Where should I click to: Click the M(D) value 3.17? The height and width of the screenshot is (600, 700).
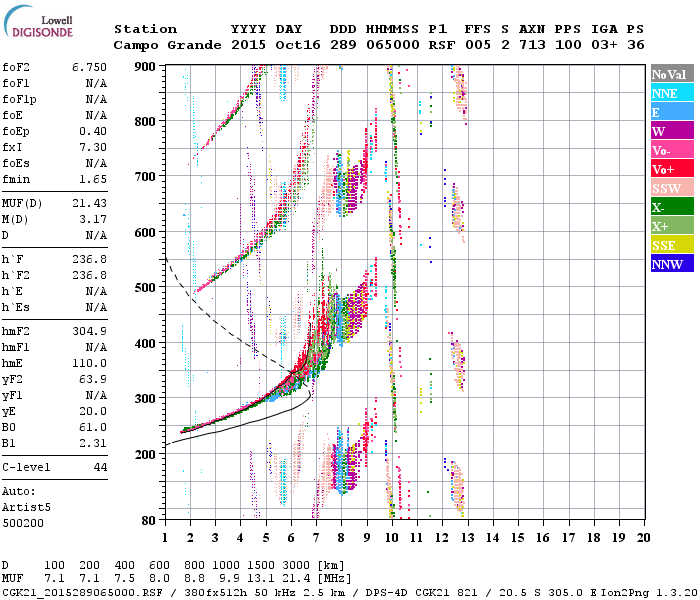pyautogui.click(x=93, y=220)
